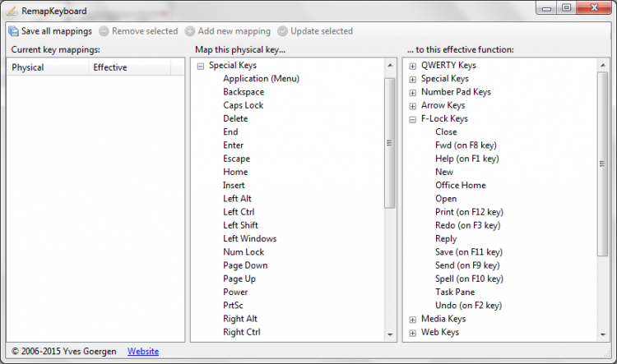
Task: Select Page Down physical key
Action: pyautogui.click(x=245, y=265)
